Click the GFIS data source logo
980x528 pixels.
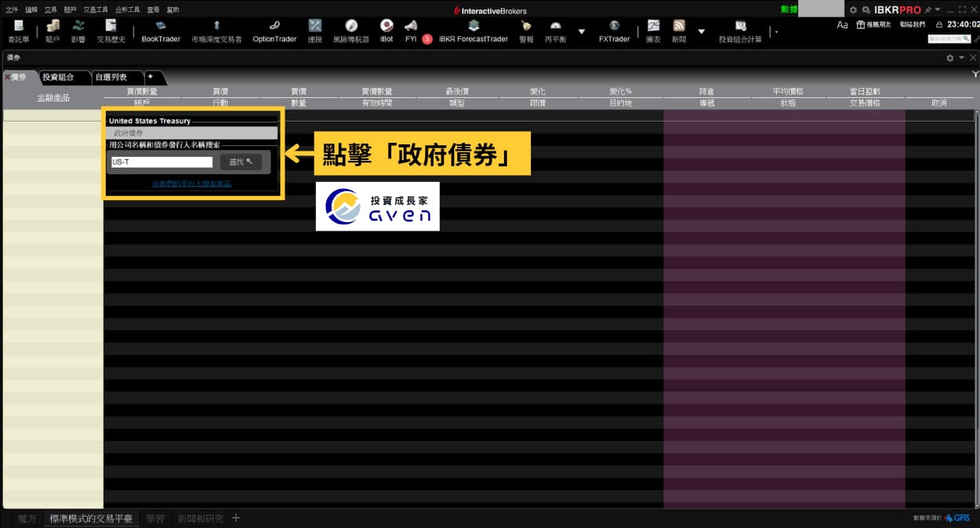[957, 518]
